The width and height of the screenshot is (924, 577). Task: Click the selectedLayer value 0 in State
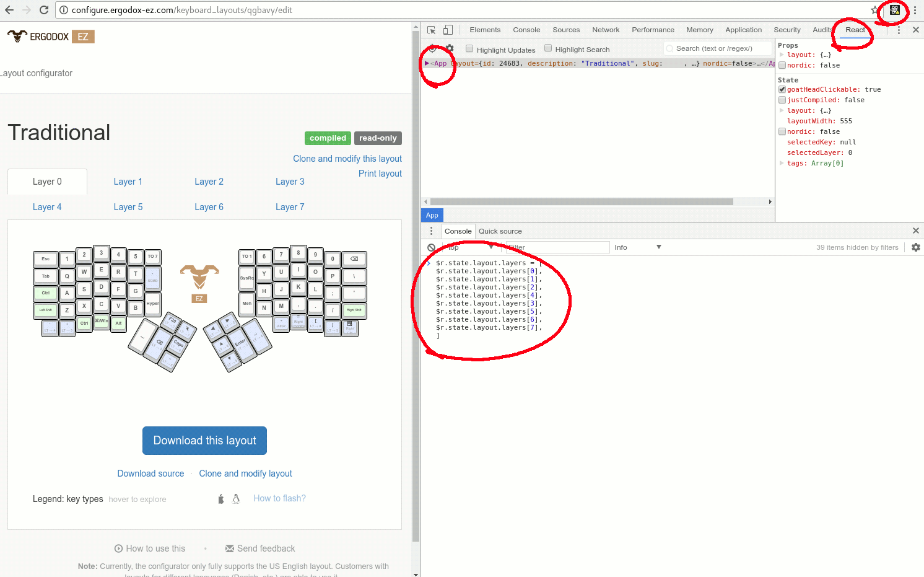tap(850, 153)
